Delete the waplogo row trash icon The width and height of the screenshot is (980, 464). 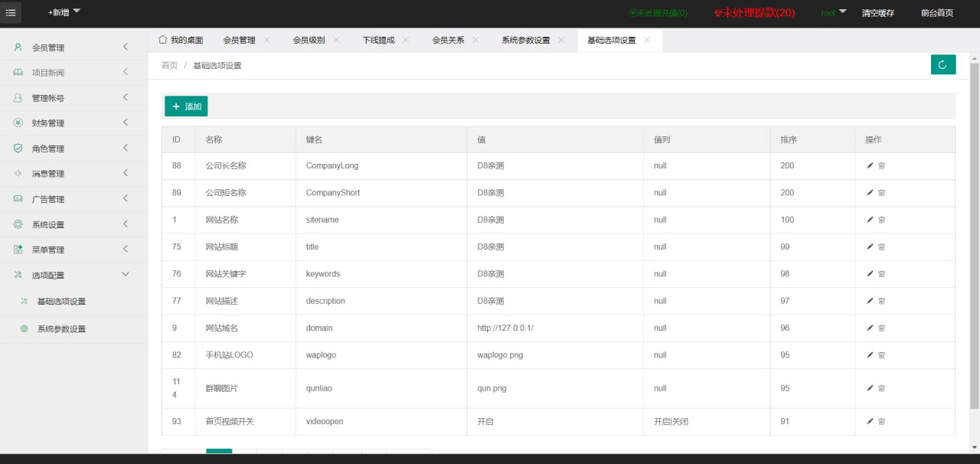(x=881, y=355)
